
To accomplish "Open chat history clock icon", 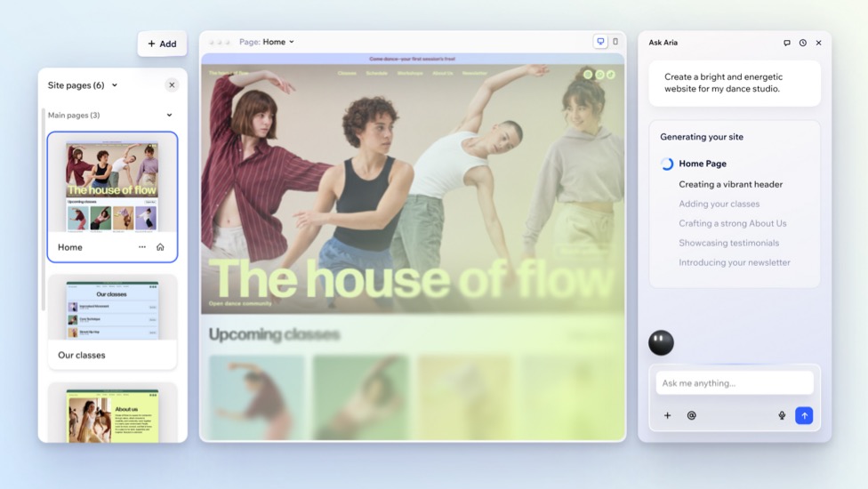I will tap(803, 43).
